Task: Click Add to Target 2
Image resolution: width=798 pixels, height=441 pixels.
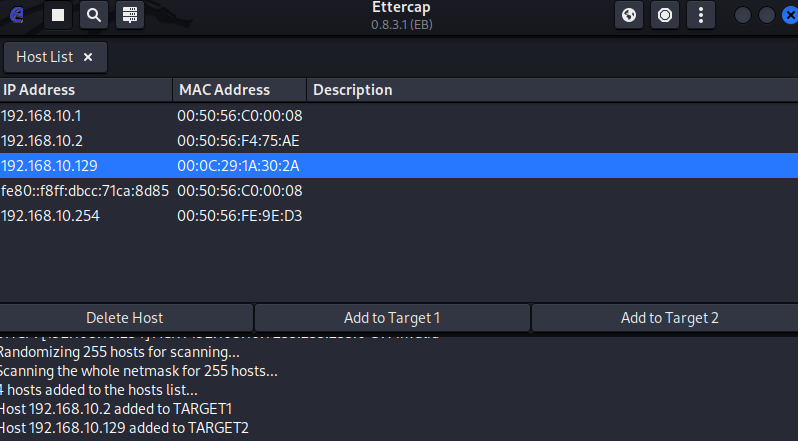Action: [x=669, y=318]
